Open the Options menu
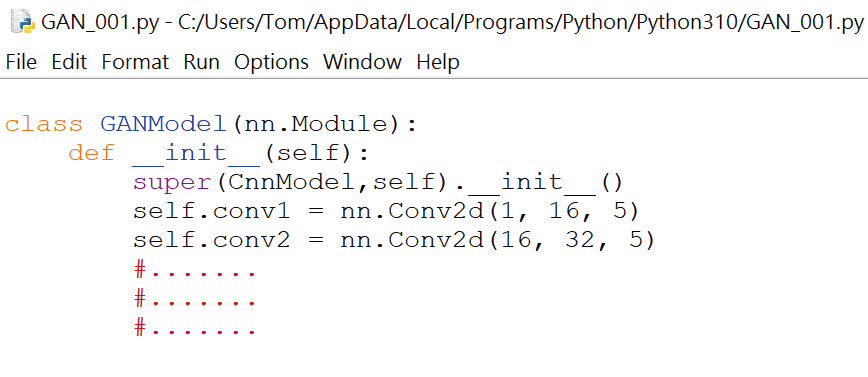The height and width of the screenshot is (377, 868). coord(271,61)
